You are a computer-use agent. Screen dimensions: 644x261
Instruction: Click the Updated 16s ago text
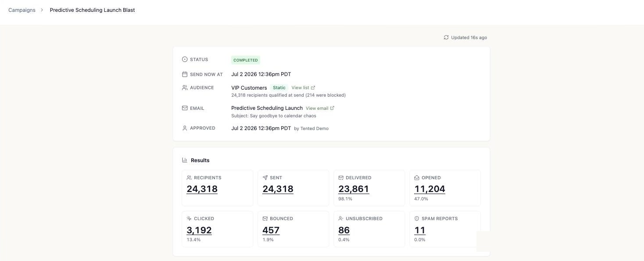pos(469,37)
